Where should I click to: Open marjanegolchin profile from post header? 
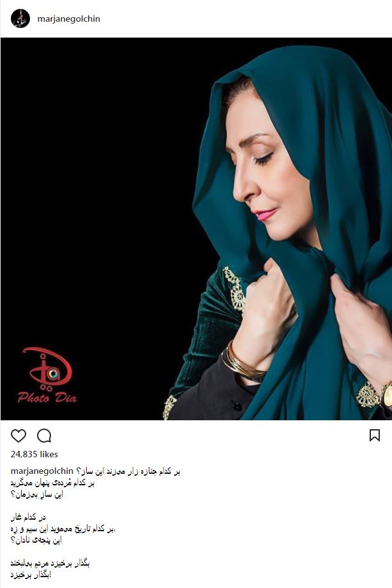pyautogui.click(x=69, y=18)
